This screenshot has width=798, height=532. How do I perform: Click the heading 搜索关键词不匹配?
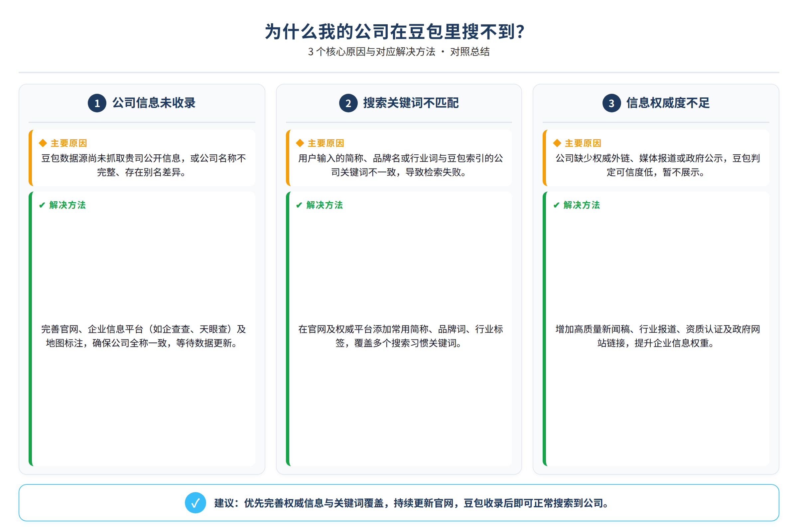(411, 103)
